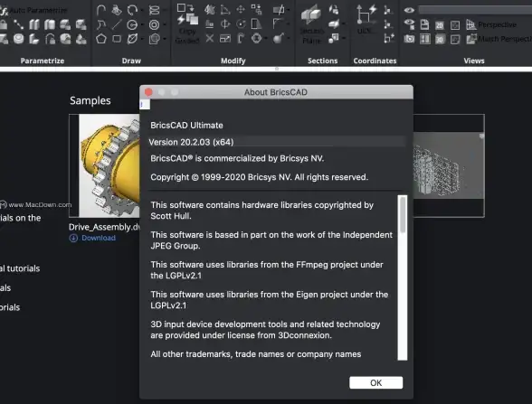Click the camera icon in Views panel

[409, 39]
